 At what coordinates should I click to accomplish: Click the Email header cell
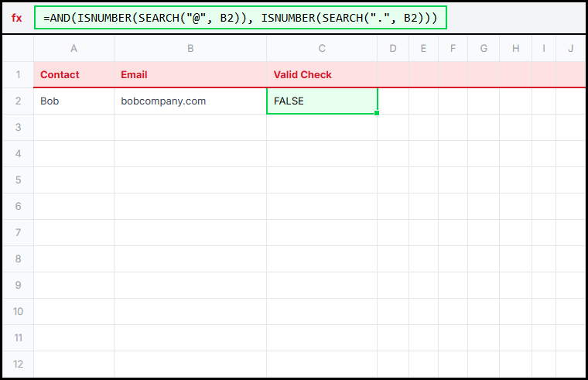(190, 75)
